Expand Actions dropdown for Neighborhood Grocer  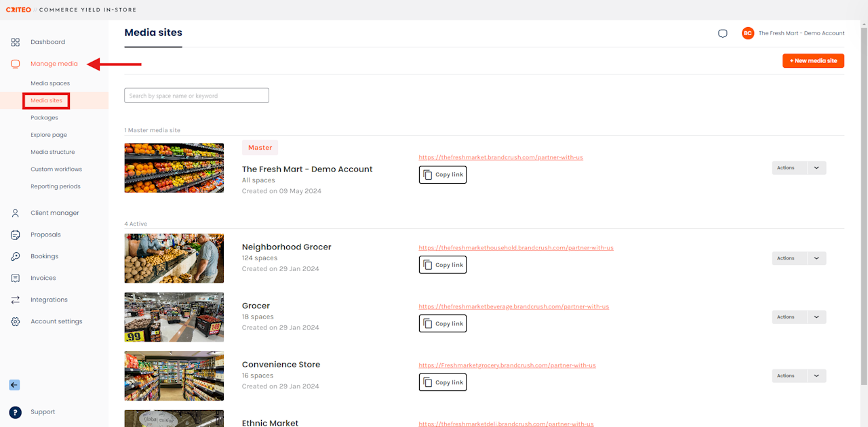816,258
